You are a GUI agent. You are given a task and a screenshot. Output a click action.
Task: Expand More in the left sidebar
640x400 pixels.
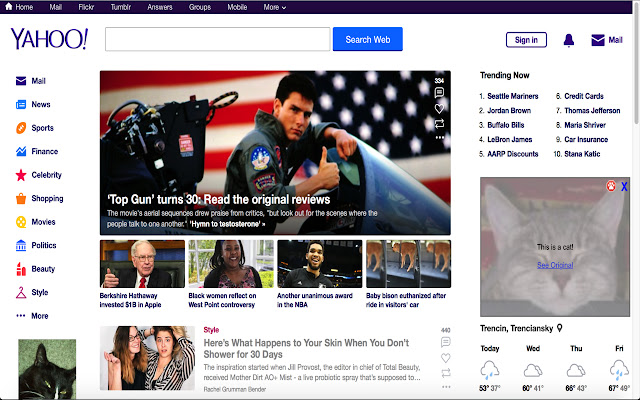tap(32, 316)
